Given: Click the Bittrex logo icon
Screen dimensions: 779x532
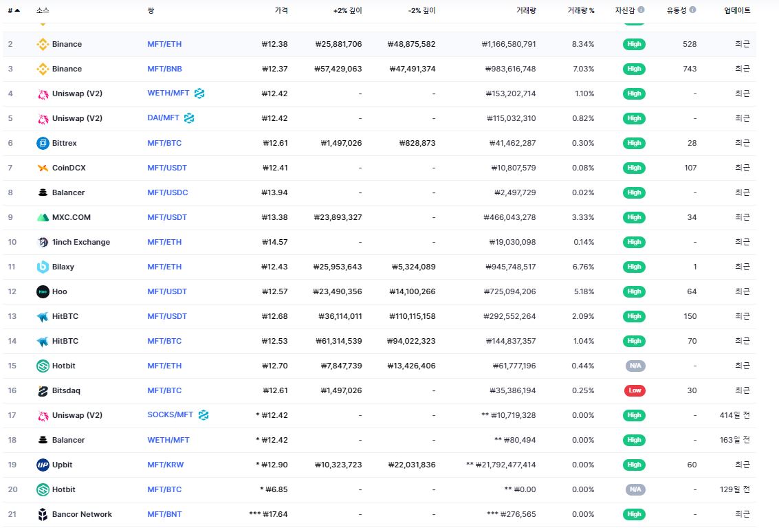Looking at the screenshot, I should (43, 143).
